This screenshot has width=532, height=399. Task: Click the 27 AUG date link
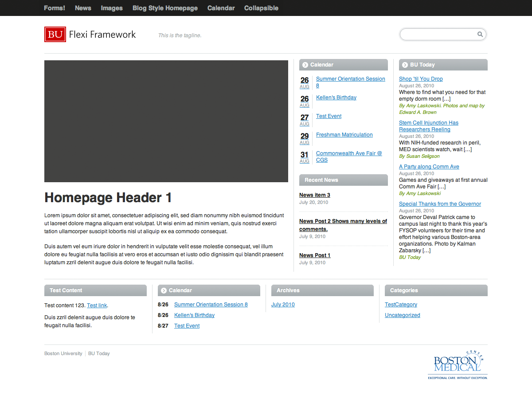click(305, 120)
